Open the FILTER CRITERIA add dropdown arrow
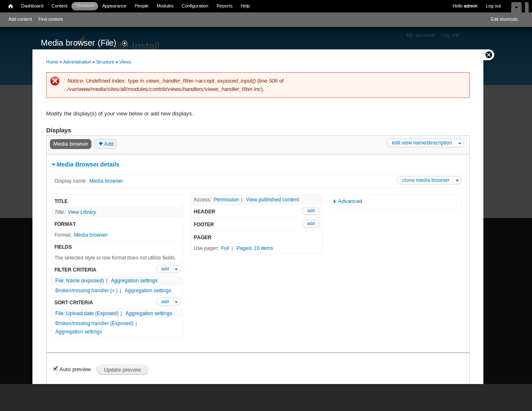The image size is (532, 411). pos(176,269)
